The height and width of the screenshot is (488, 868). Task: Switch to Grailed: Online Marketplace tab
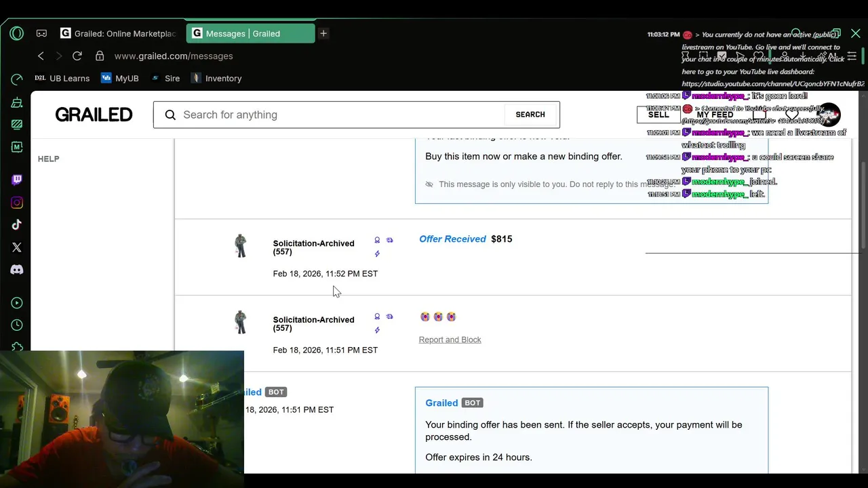[118, 33]
